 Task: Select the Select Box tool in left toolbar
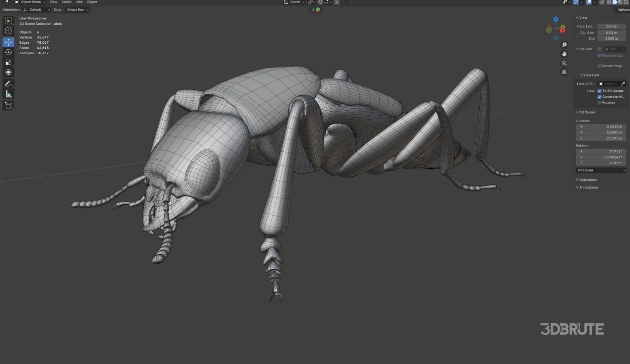[9, 21]
